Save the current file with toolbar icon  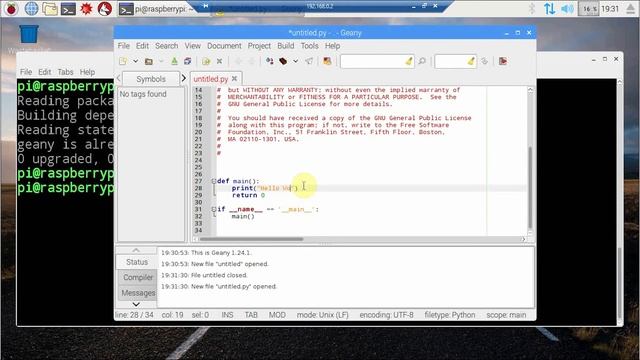click(174, 61)
